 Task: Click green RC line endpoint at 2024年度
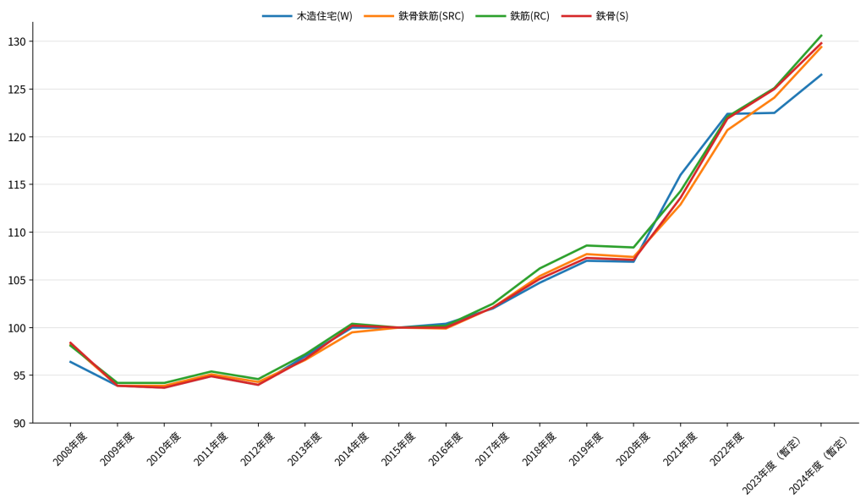pyautogui.click(x=821, y=36)
